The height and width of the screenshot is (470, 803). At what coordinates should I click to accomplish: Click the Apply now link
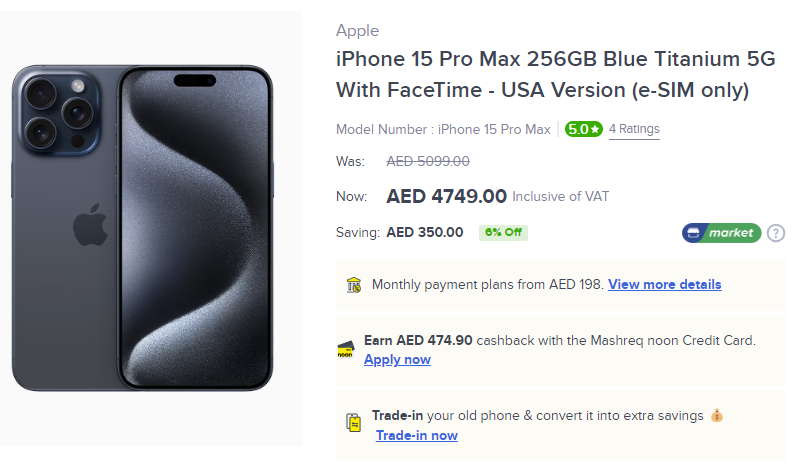click(397, 360)
